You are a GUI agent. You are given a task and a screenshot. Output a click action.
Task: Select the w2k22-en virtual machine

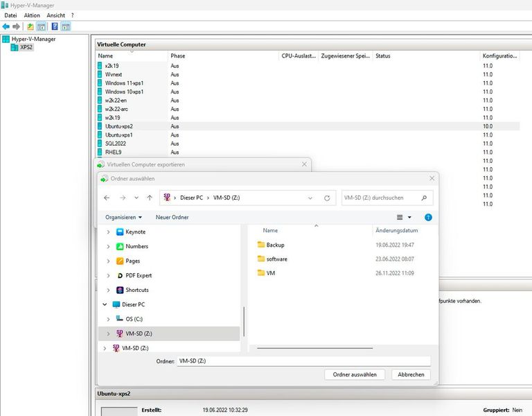click(x=308, y=100)
